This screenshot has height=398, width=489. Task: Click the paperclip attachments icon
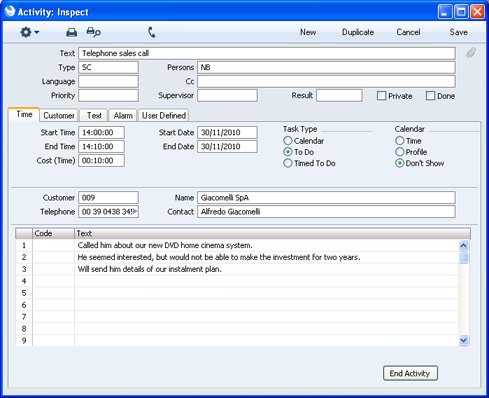pos(471,53)
